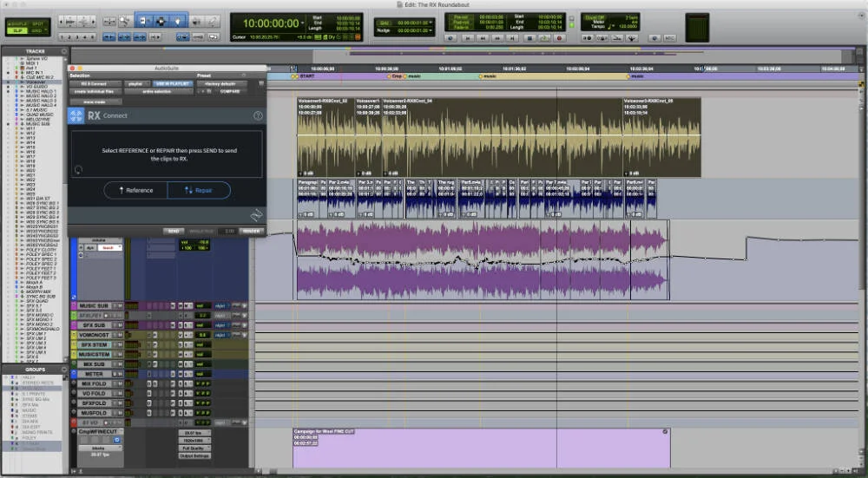868x478 pixels.
Task: Toggle the Count Off setting
Action: click(593, 17)
